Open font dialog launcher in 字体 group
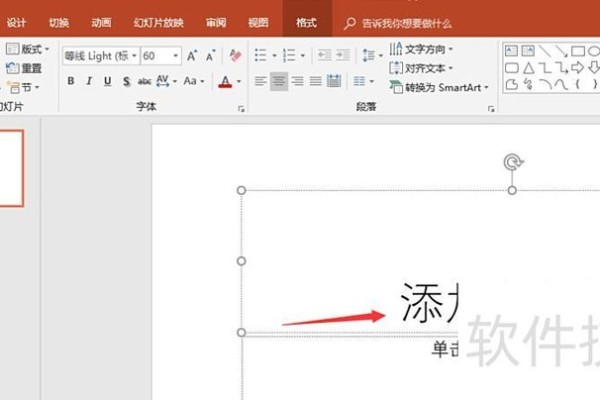Viewport: 600px width, 400px height. click(x=241, y=109)
